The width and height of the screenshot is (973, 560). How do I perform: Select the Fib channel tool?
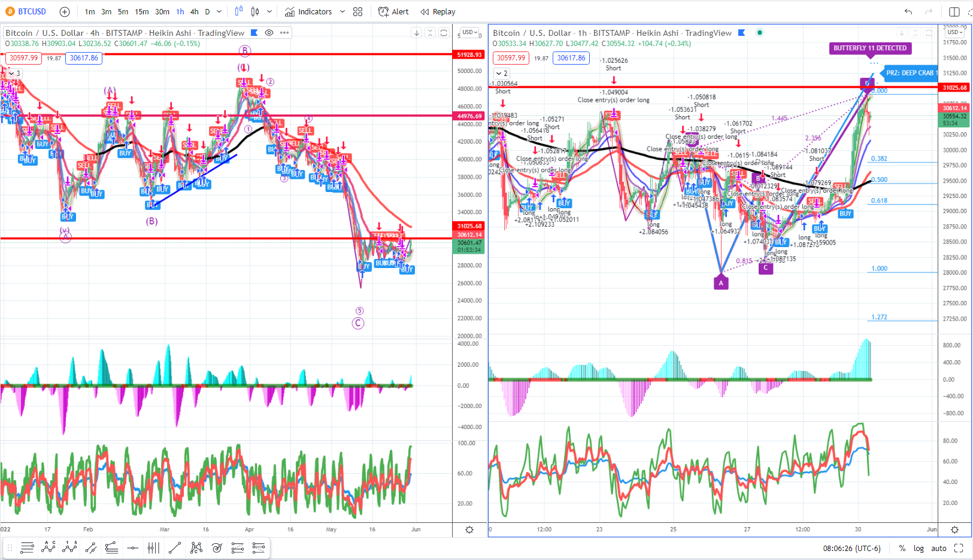pos(238,547)
